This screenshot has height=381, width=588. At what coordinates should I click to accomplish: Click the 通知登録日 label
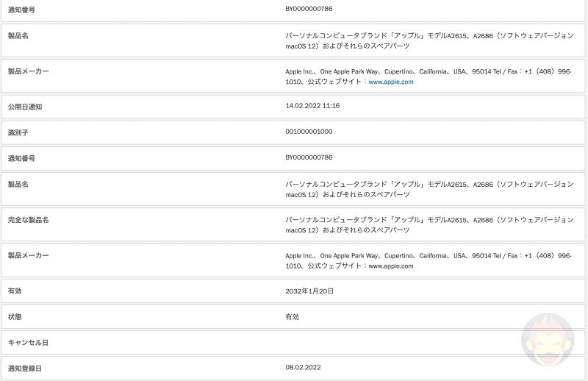25,368
